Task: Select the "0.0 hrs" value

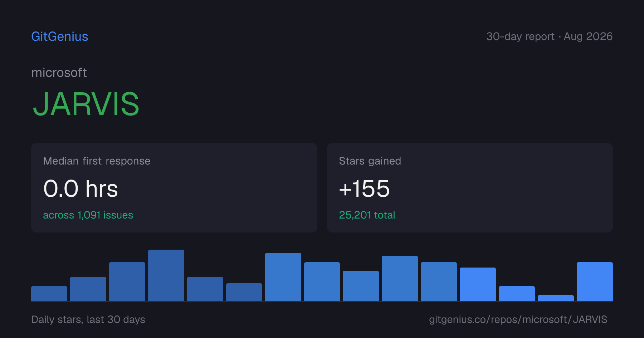Action: (x=80, y=188)
